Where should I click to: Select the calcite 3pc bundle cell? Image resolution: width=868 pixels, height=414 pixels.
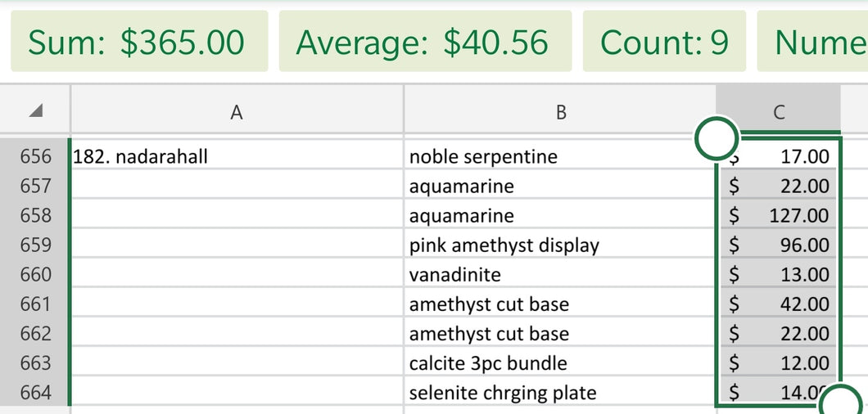coord(559,363)
